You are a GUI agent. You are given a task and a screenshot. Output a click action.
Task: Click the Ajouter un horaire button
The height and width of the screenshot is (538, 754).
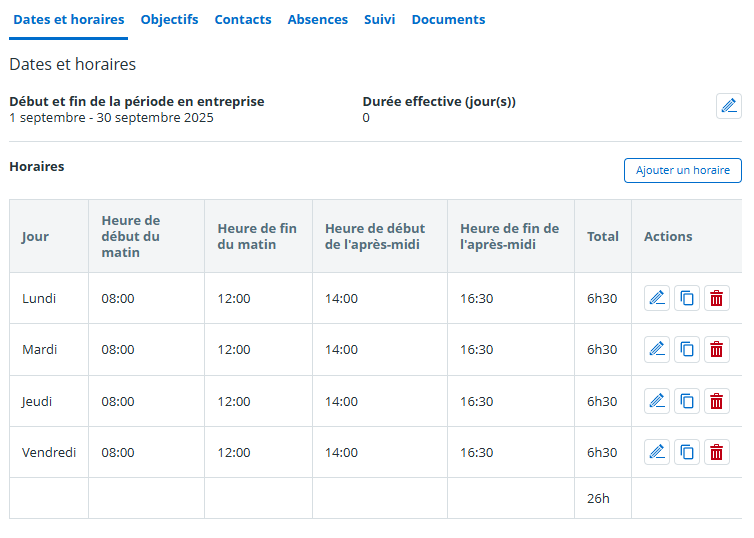click(682, 170)
